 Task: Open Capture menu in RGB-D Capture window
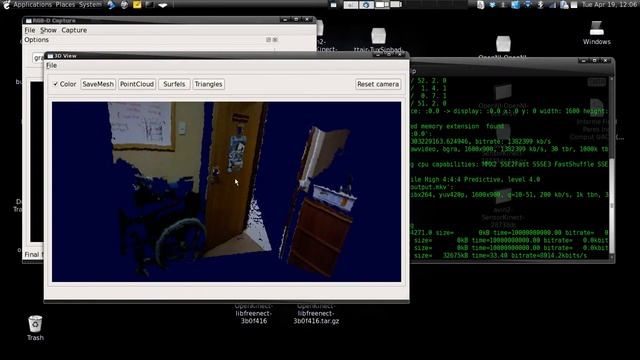pos(74,30)
